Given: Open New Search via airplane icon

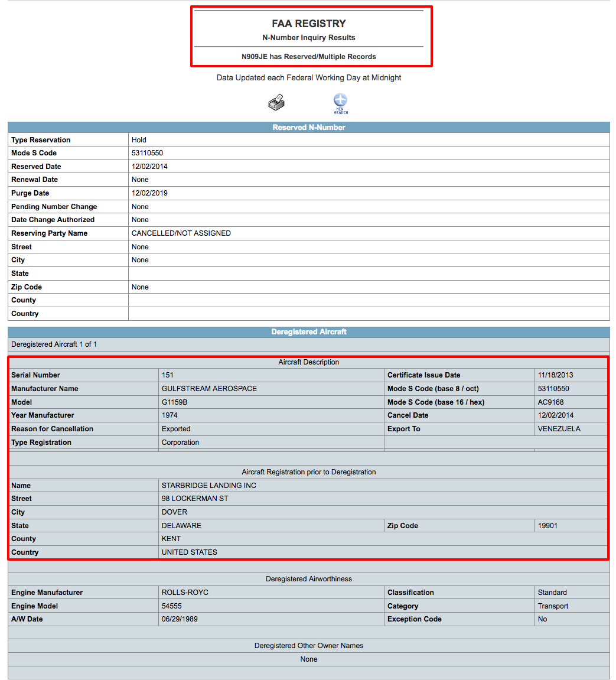Looking at the screenshot, I should point(340,103).
